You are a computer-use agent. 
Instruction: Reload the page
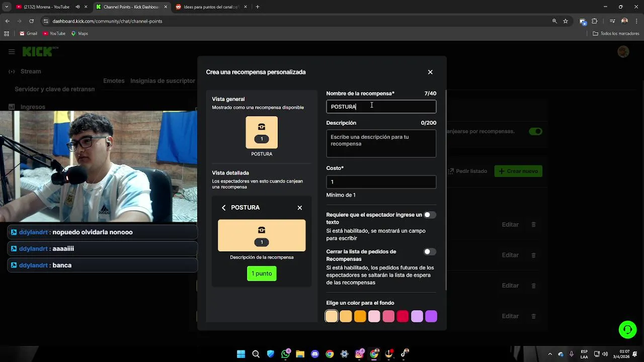(x=31, y=21)
